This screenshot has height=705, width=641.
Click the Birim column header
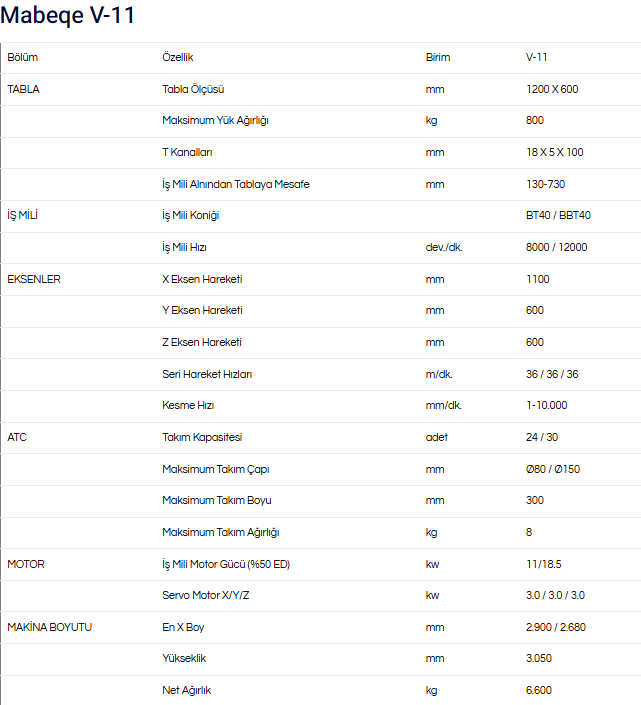coord(437,58)
